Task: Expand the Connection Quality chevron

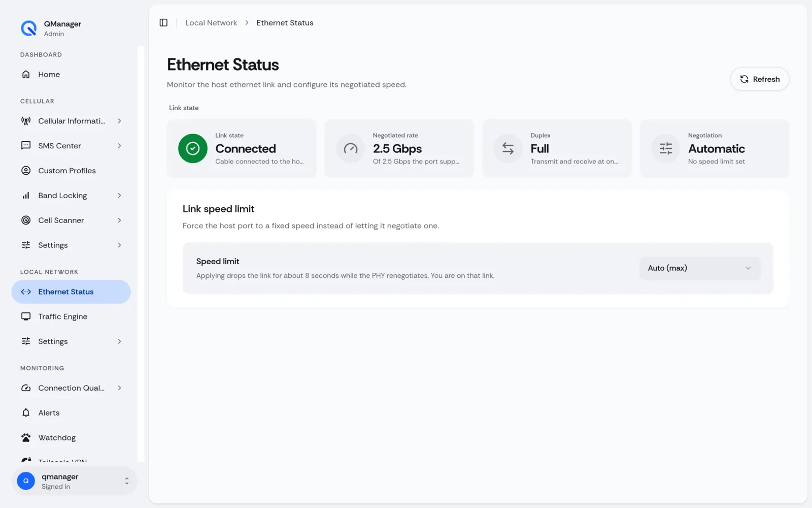Action: click(120, 388)
